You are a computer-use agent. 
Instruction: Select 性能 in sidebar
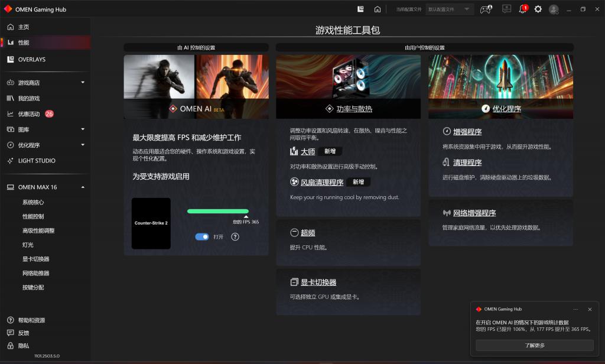click(x=45, y=43)
